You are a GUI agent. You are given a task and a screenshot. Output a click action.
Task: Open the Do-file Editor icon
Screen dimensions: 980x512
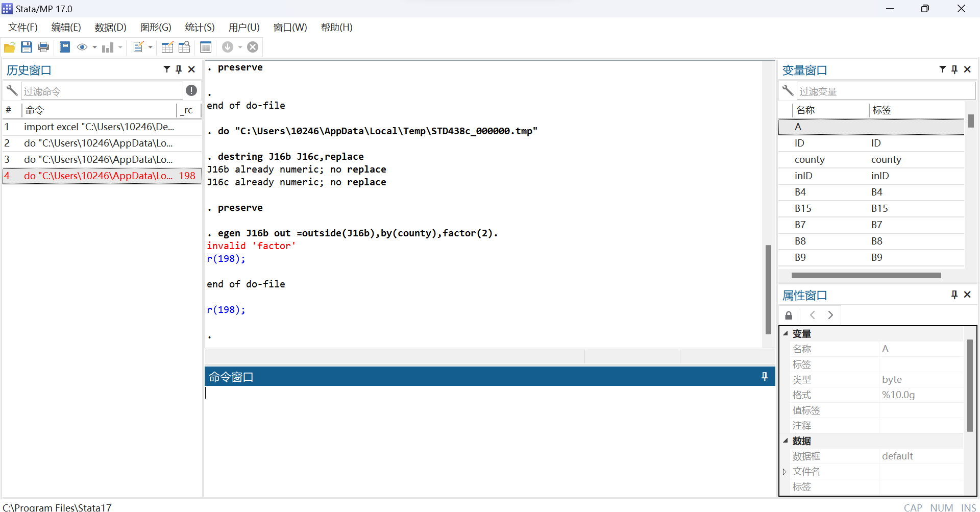[138, 47]
